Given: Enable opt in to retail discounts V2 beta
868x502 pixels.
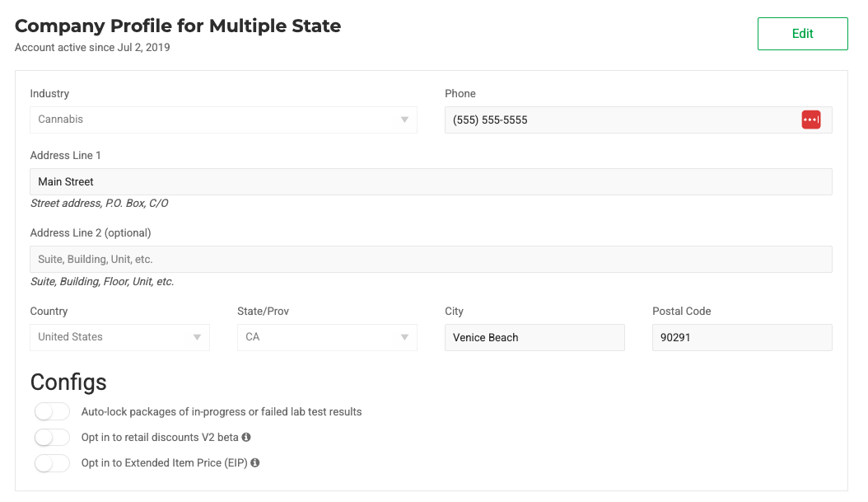Looking at the screenshot, I should click(52, 438).
